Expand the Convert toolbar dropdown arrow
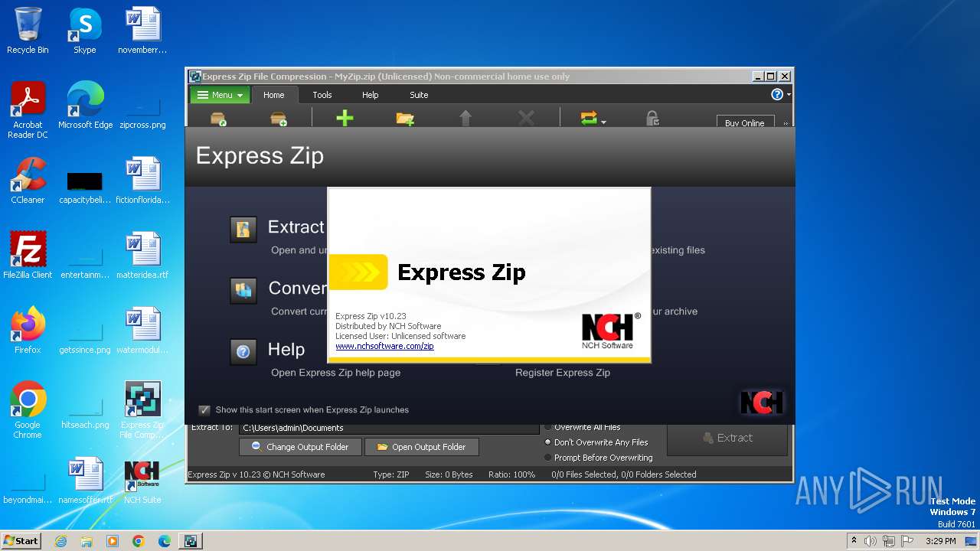The height and width of the screenshot is (551, 980). point(603,122)
